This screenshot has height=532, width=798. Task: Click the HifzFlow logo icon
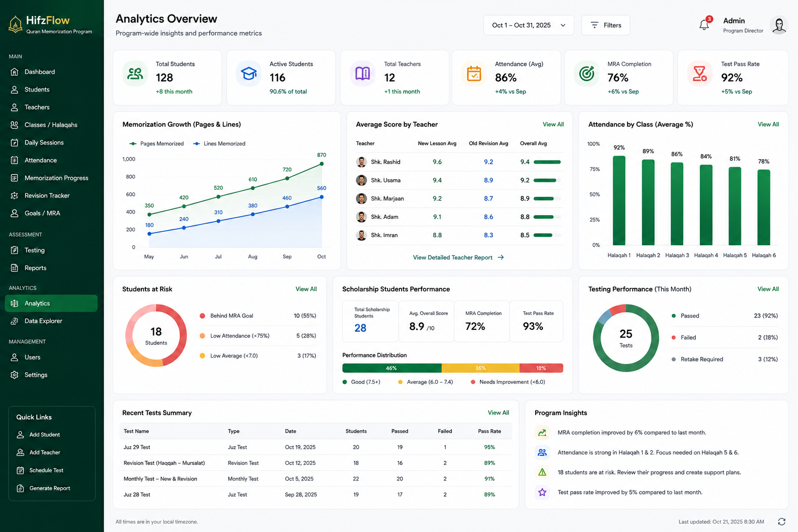[x=16, y=24]
